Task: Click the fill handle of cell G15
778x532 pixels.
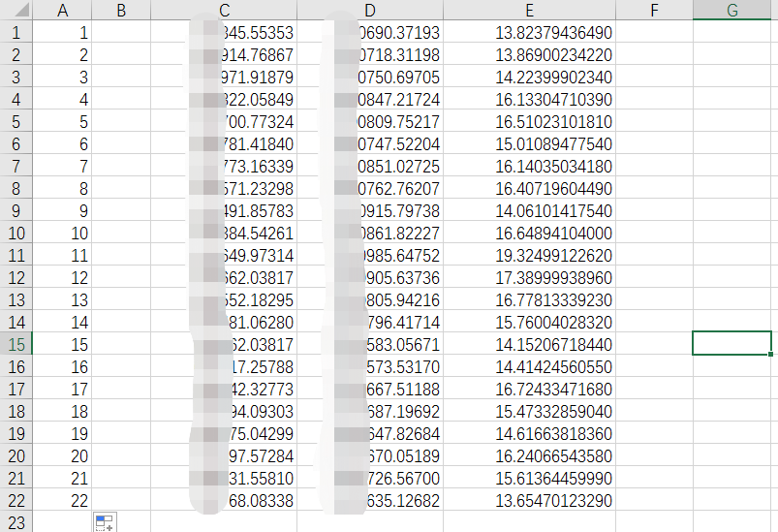Action: (771, 355)
